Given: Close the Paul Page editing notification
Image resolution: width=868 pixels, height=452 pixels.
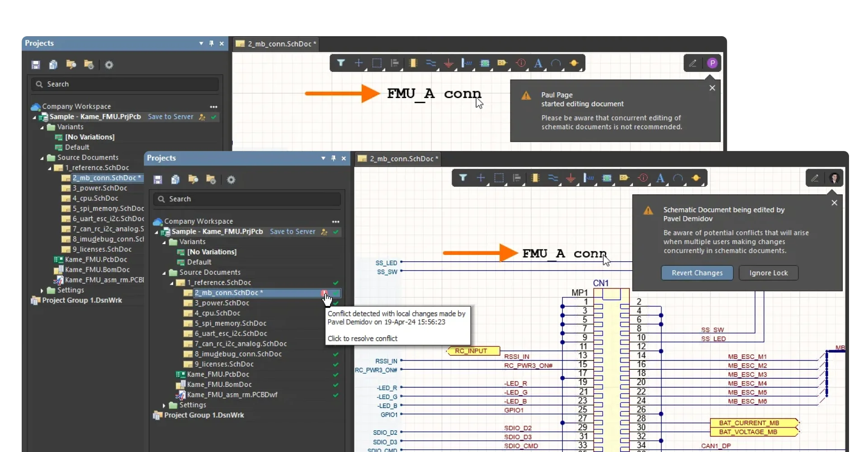Looking at the screenshot, I should click(x=712, y=88).
